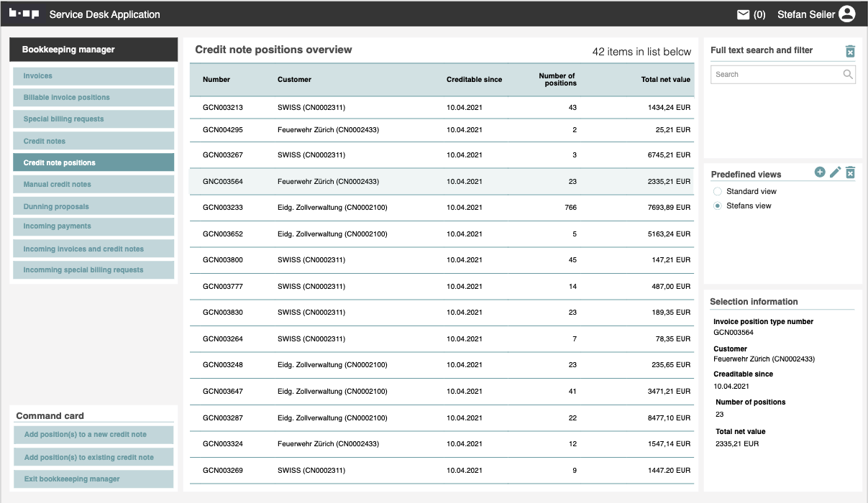Viewport: 868px width, 503px height.
Task: Go to Manual credit notes
Action: tap(93, 185)
